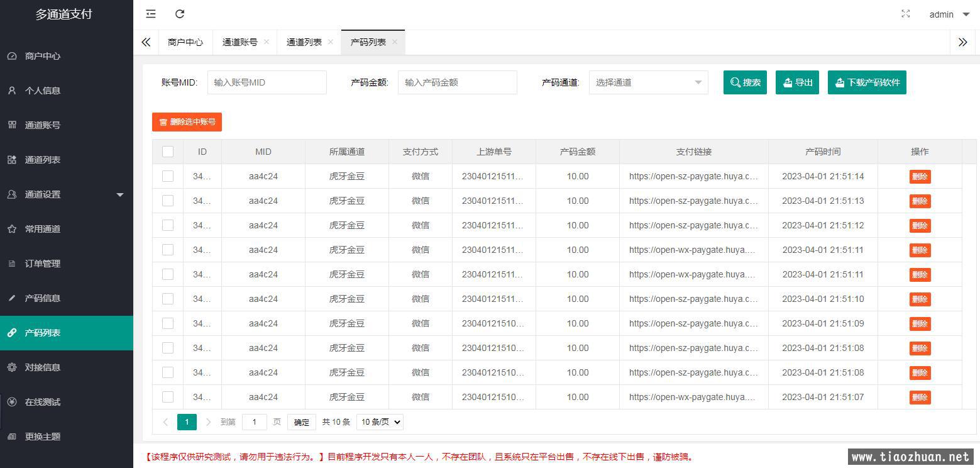Check the row with time 21:51:12
The width and height of the screenshot is (980, 468).
(168, 225)
